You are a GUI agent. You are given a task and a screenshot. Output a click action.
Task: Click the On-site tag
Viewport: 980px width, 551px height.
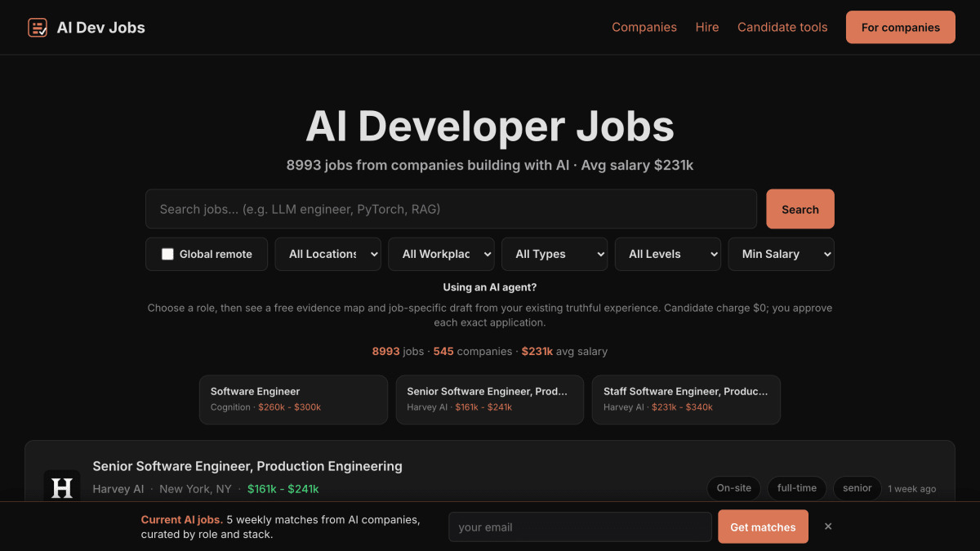point(734,488)
